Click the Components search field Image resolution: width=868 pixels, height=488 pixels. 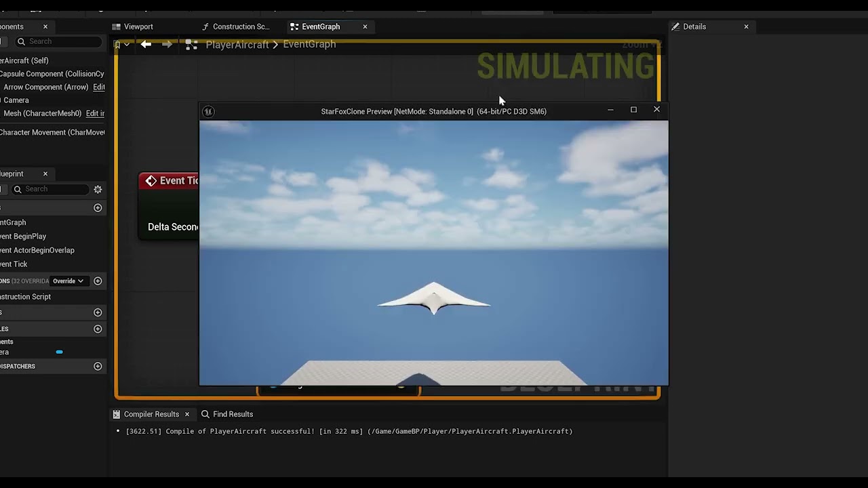58,41
